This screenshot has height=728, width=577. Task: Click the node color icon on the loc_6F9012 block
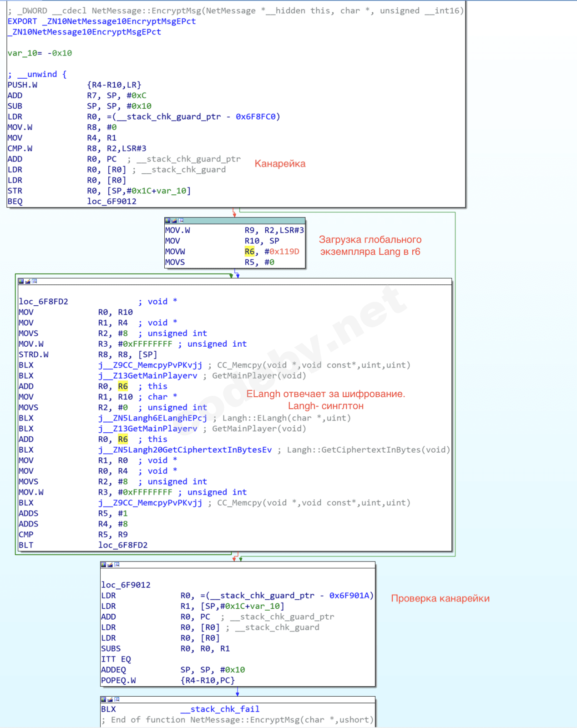(x=103, y=565)
